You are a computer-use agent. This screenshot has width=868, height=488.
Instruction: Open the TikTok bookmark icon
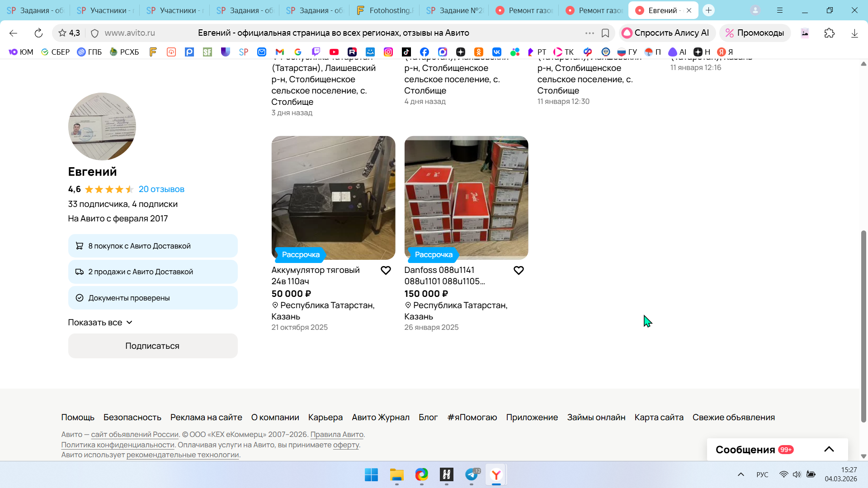[x=406, y=52]
